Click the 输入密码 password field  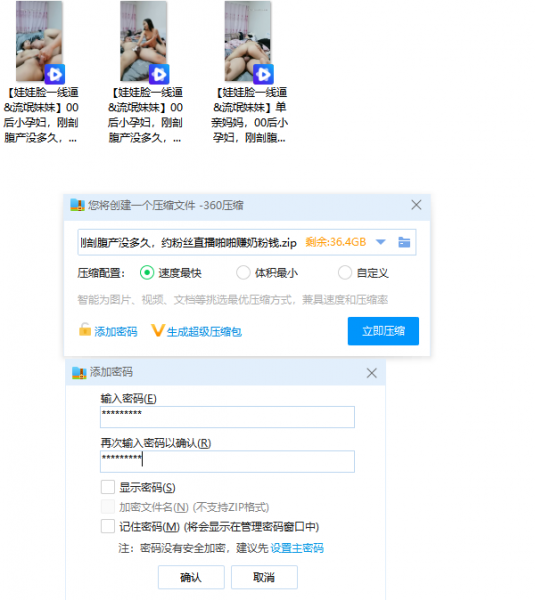click(227, 417)
